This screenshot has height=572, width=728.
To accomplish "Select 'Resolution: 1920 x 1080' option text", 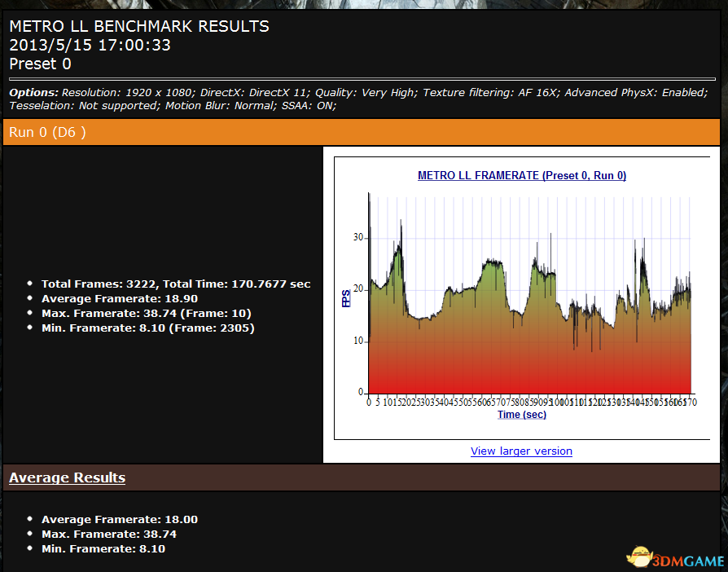I will [x=127, y=92].
